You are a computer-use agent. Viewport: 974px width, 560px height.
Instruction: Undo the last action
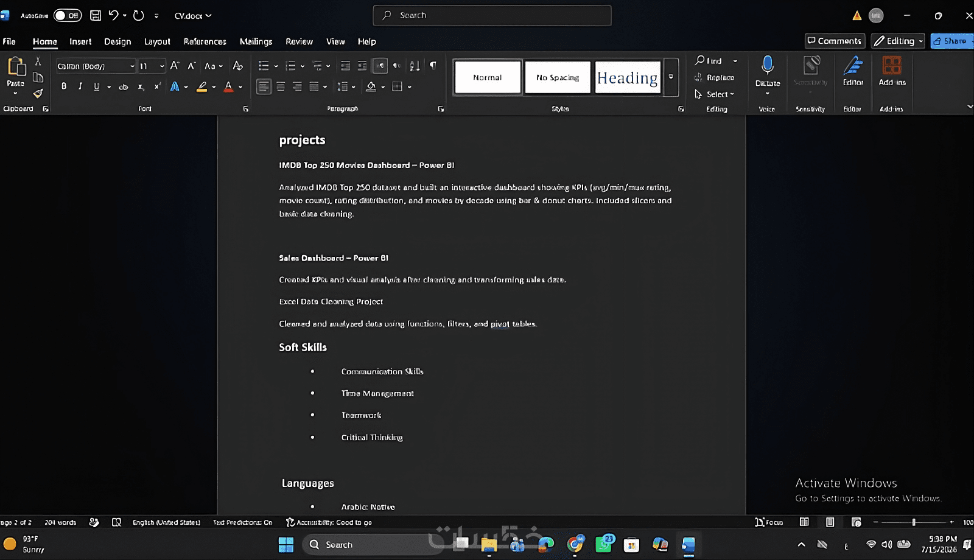click(113, 15)
